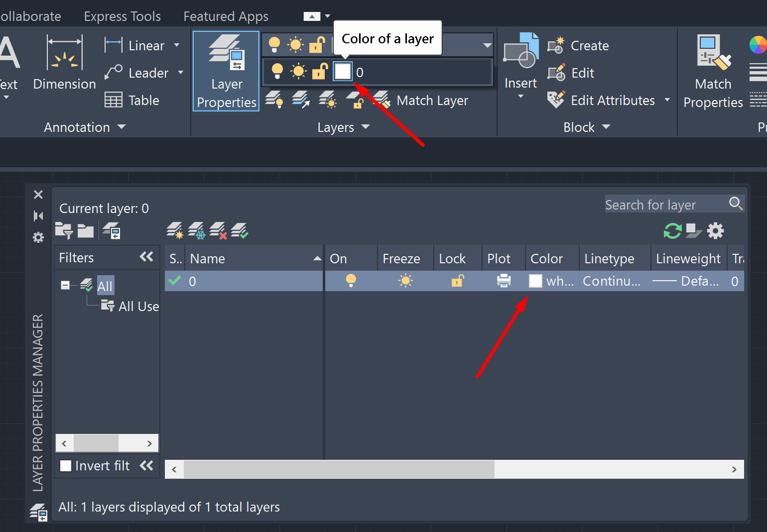Change the color swatch of layer 0
Screen dimensions: 767x532
coord(535,281)
